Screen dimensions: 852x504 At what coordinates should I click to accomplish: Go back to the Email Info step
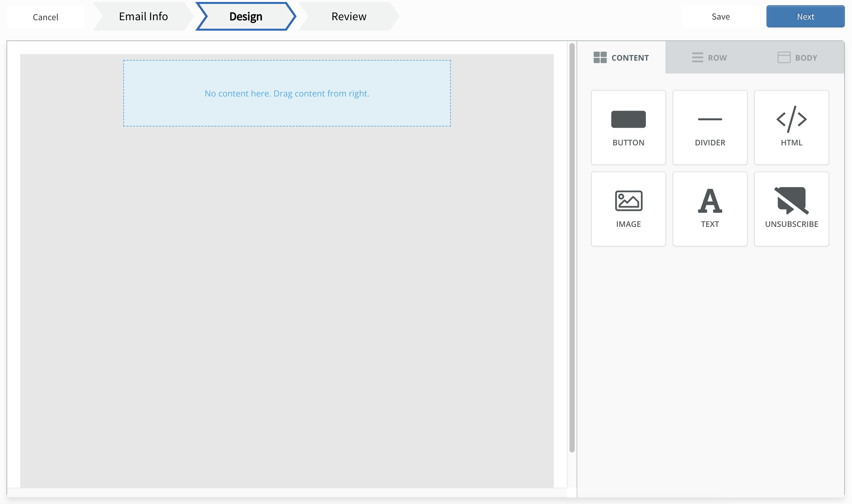tap(143, 16)
